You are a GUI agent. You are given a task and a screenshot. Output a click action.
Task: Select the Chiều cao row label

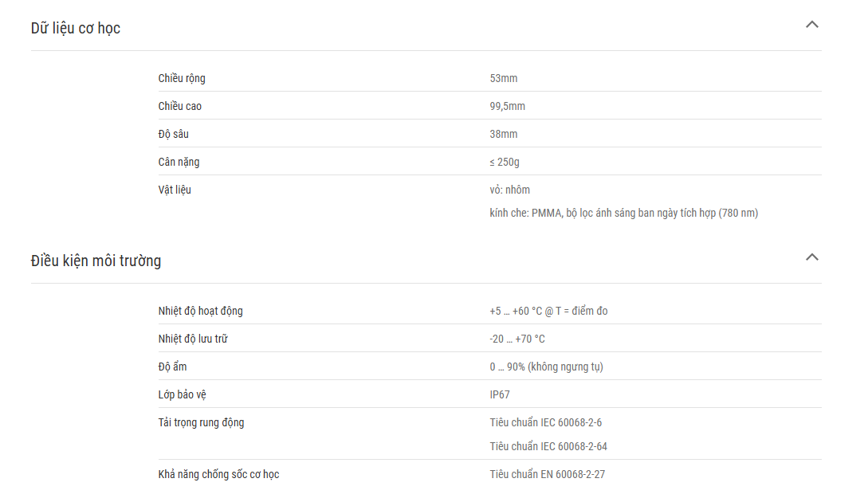pos(180,106)
